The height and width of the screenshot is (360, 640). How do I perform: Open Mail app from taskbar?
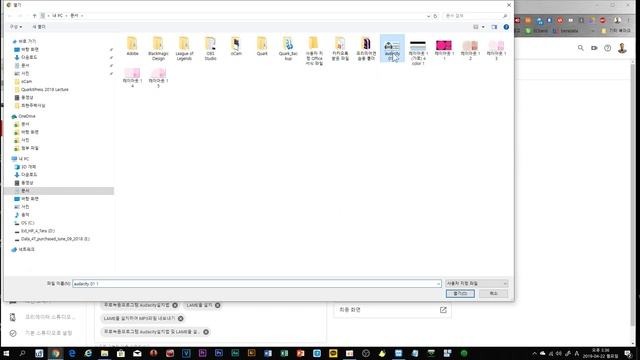[x=137, y=353]
